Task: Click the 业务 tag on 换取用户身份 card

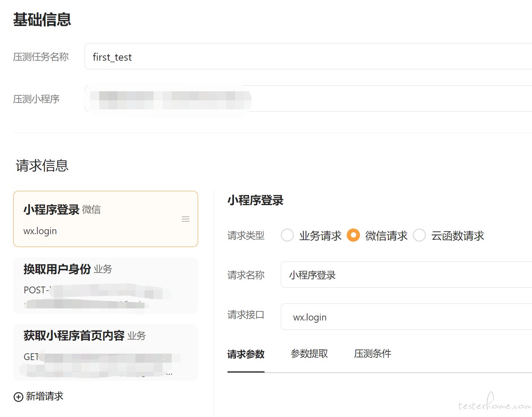Action: click(103, 269)
